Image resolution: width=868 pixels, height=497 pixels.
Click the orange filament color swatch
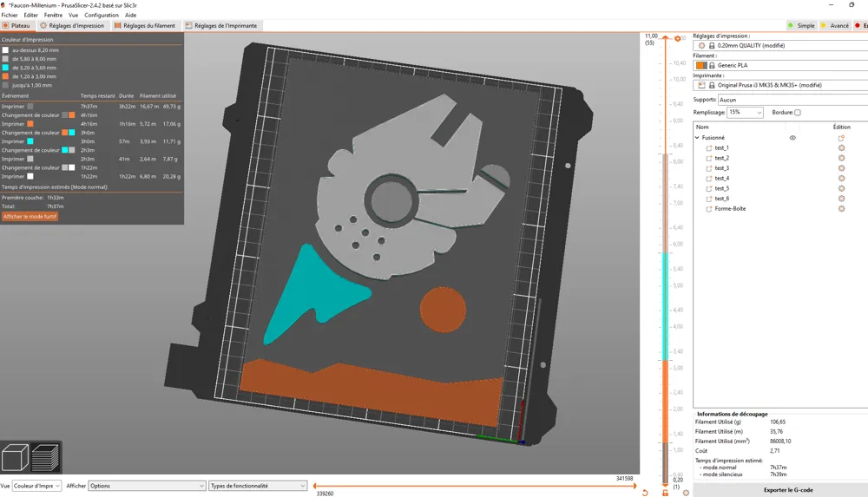point(700,65)
